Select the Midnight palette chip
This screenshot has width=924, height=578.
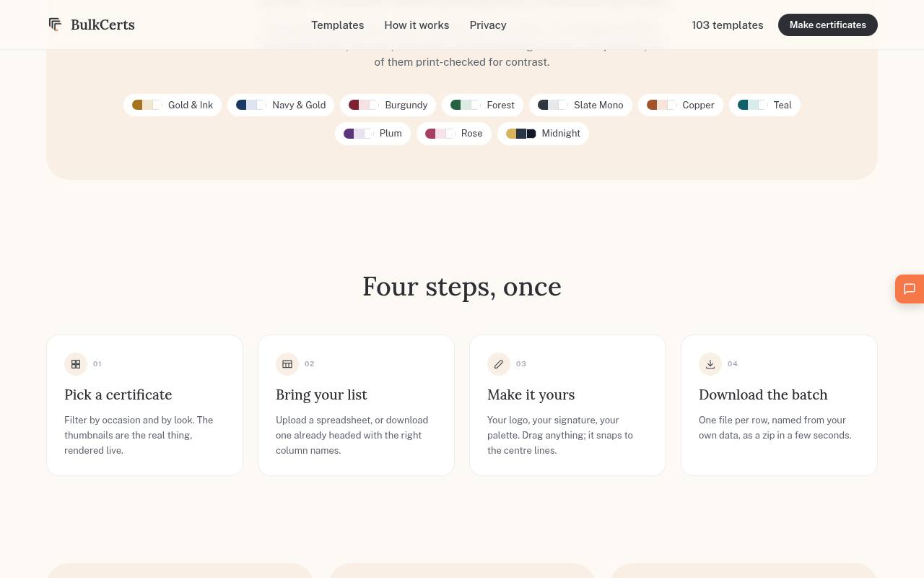(x=543, y=133)
